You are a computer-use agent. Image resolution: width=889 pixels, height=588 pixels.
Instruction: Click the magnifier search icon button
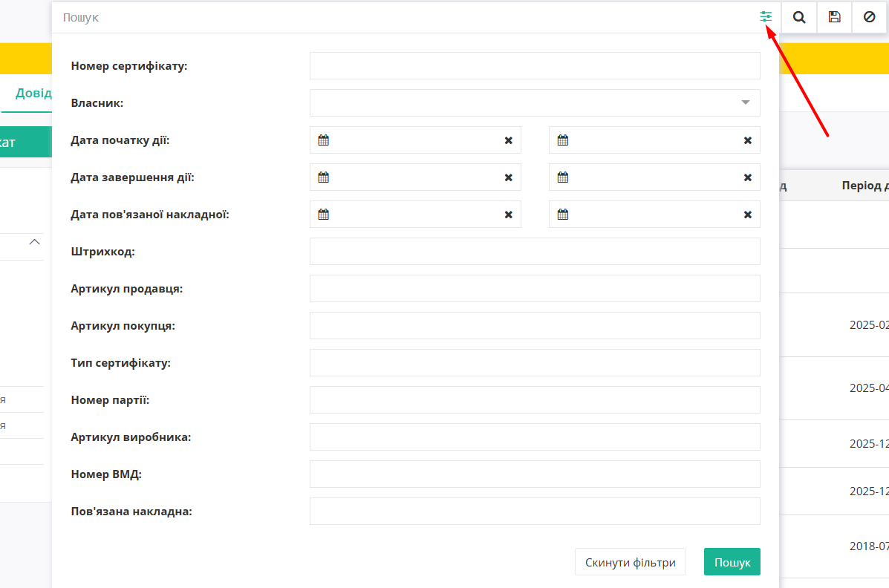pos(799,17)
